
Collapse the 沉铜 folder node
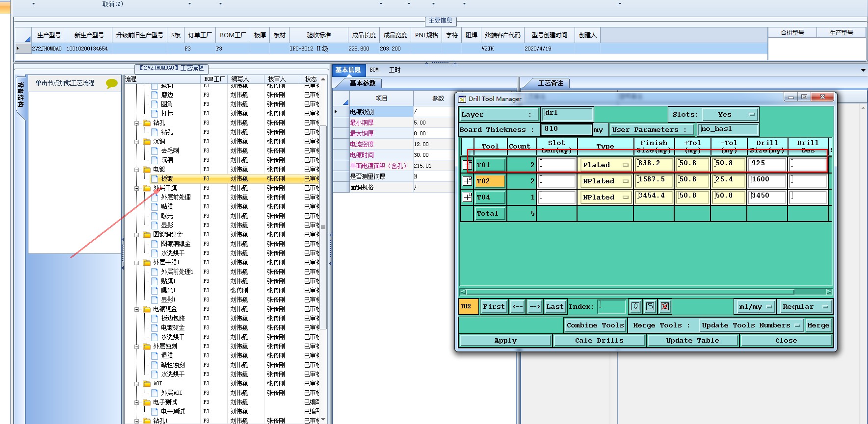click(x=137, y=142)
